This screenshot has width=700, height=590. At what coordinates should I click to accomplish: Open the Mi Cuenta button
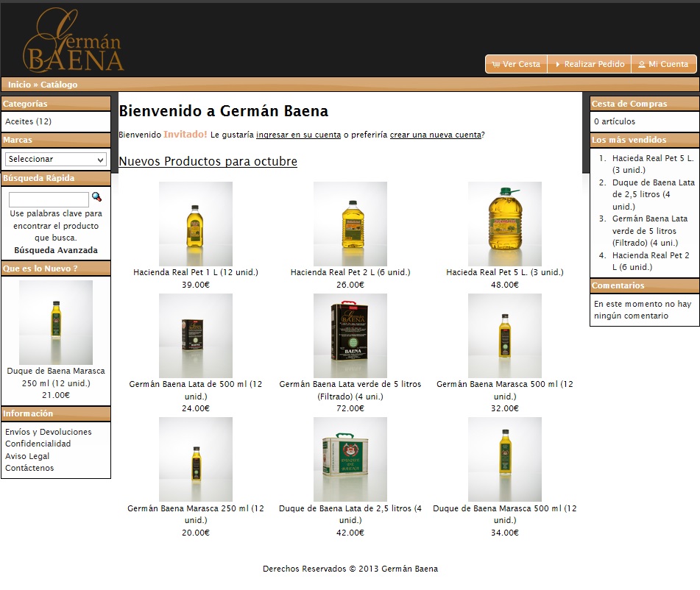point(664,64)
